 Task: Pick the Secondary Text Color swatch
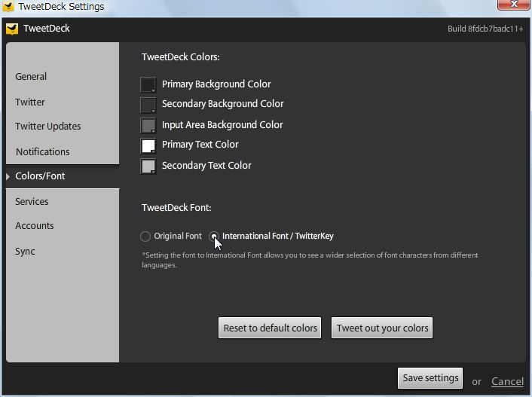[x=148, y=166]
